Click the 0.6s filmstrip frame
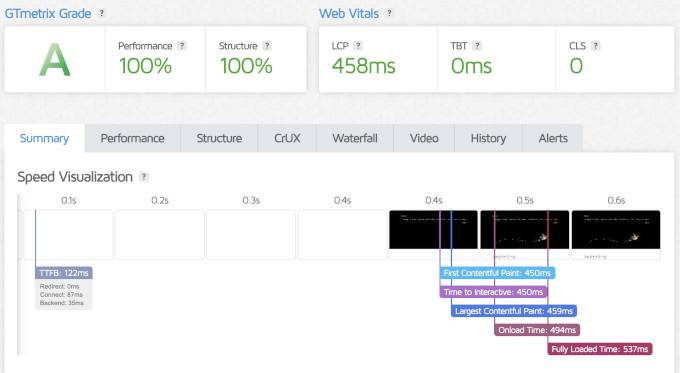The width and height of the screenshot is (680, 373). coord(616,235)
